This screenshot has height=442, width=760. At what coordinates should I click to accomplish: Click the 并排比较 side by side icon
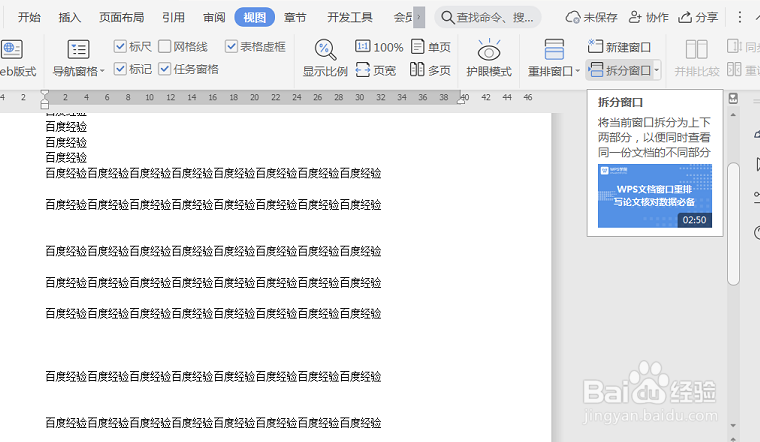[x=697, y=49]
